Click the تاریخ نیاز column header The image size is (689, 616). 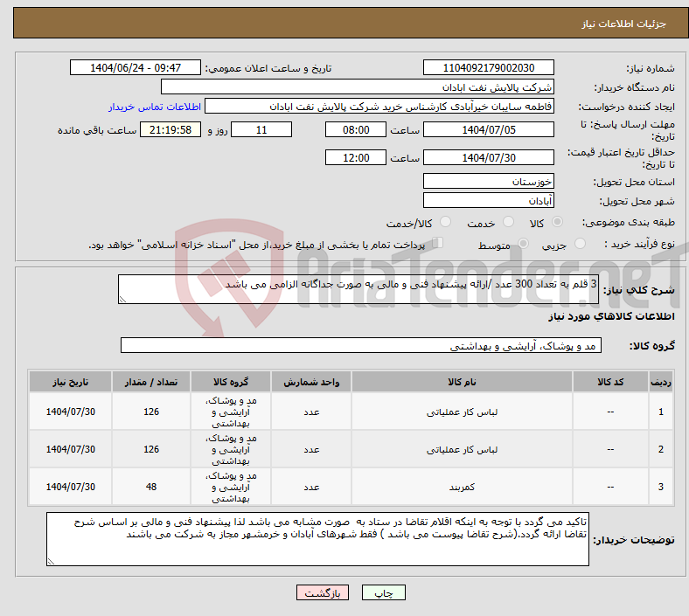pos(70,382)
